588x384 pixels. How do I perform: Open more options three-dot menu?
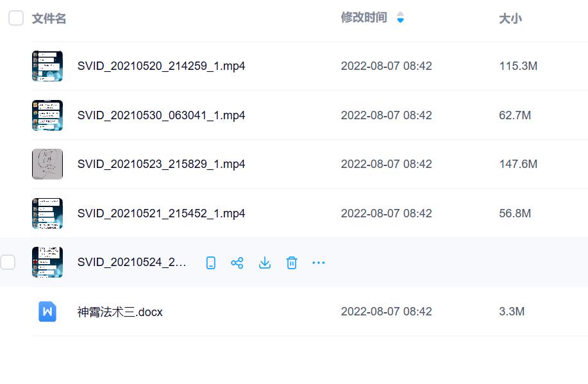pyautogui.click(x=319, y=263)
